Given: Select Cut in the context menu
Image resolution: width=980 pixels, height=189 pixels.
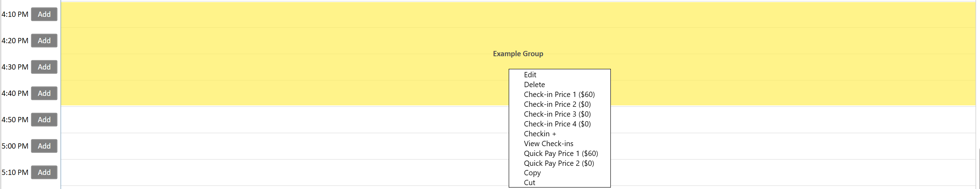Looking at the screenshot, I should click(529, 183).
